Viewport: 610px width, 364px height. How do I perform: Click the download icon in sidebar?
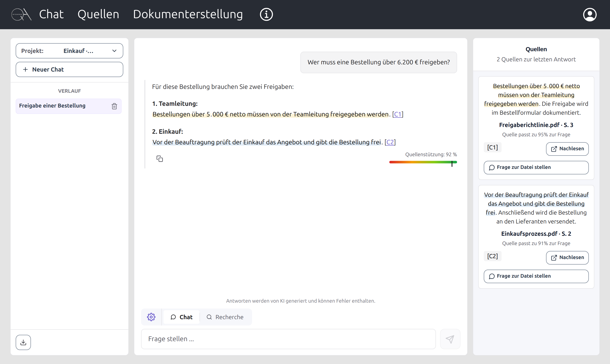click(x=23, y=342)
